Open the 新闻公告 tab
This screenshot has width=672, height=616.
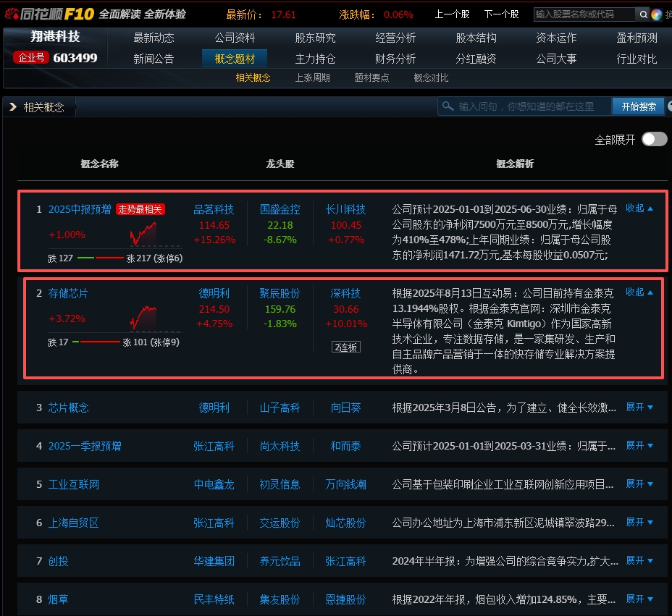pyautogui.click(x=154, y=59)
